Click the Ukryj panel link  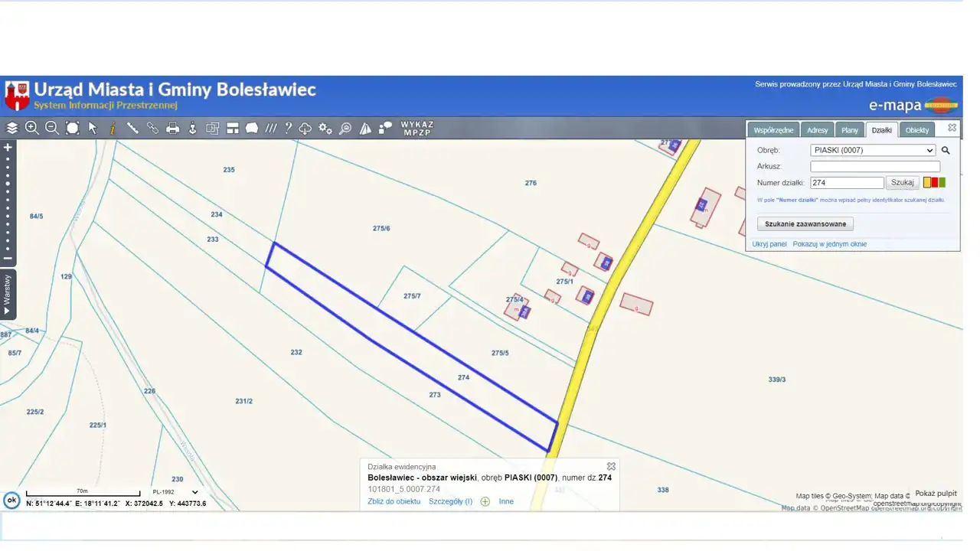(x=769, y=244)
